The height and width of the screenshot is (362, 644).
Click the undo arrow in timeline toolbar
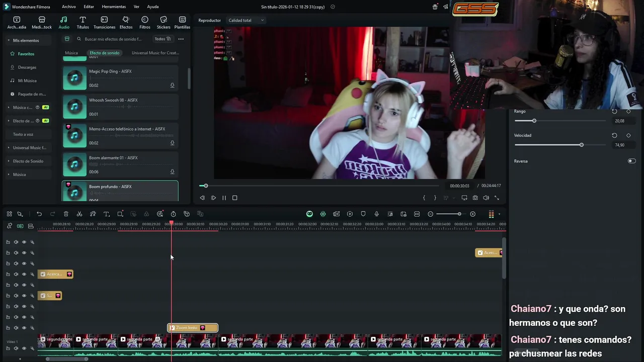click(x=39, y=214)
